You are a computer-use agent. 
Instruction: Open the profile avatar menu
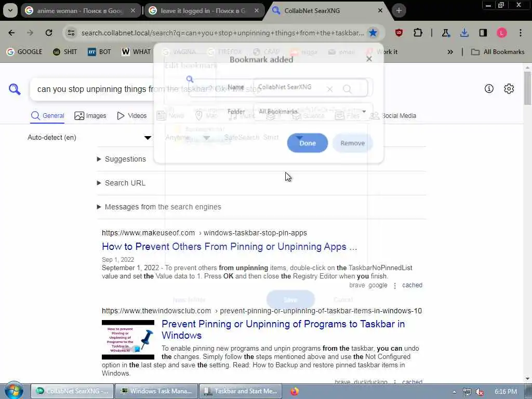[502, 33]
